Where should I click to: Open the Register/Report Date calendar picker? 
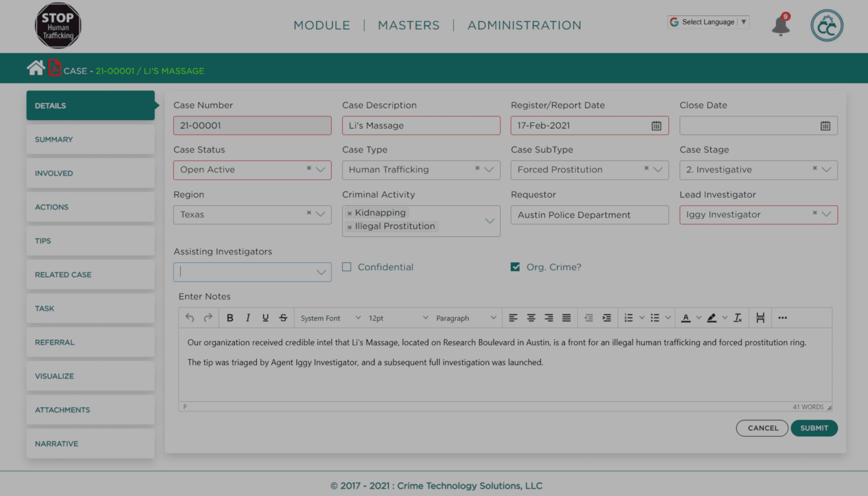pos(656,126)
